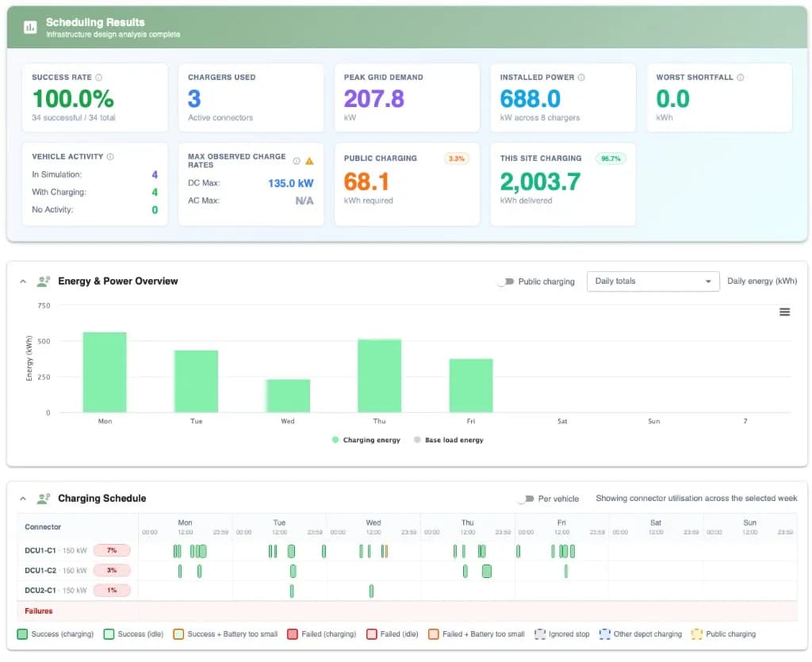Click the Wednesday energy bar
This screenshot has width=812, height=662.
pyautogui.click(x=288, y=396)
